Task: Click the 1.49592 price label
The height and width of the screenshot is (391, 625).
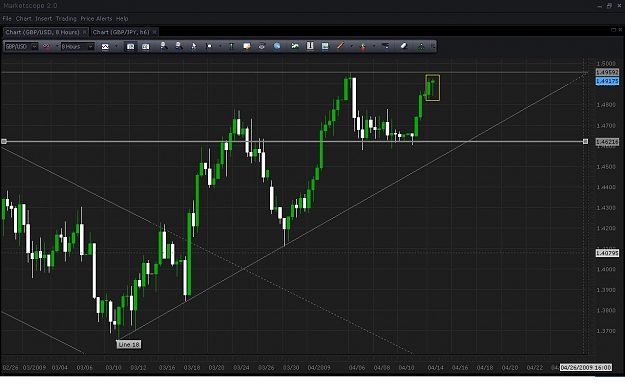Action: coord(607,72)
